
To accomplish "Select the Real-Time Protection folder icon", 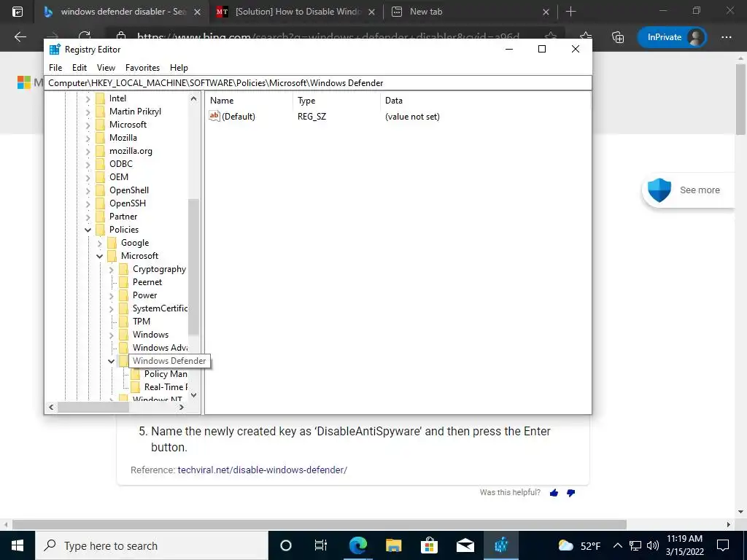I will [135, 387].
